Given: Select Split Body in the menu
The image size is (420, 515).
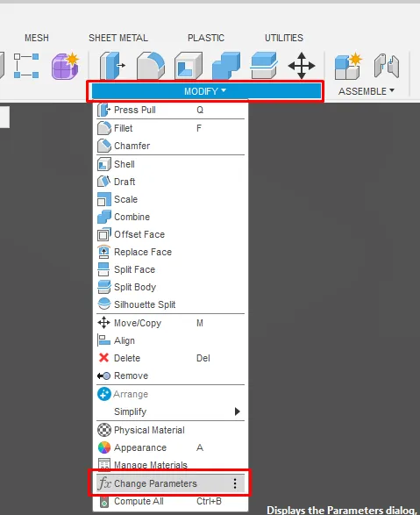Looking at the screenshot, I should click(x=171, y=287).
